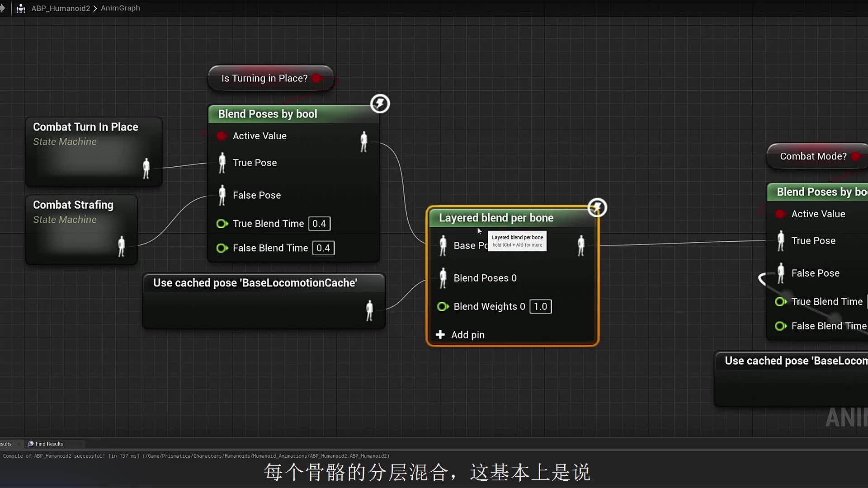Screen dimensions: 868x488
Task: Click the False Pose person pin icon
Action: tap(222, 196)
